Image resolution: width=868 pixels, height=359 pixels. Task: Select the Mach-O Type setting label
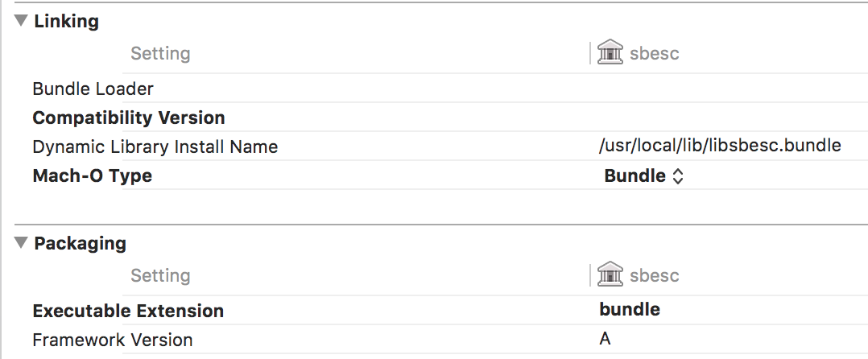(92, 176)
